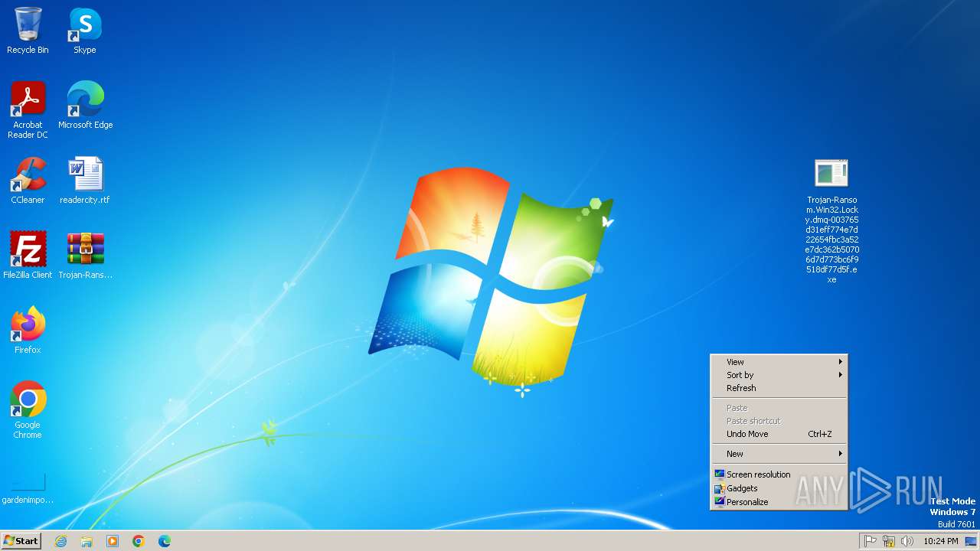Select the Skype desktop shortcut

(x=85, y=31)
